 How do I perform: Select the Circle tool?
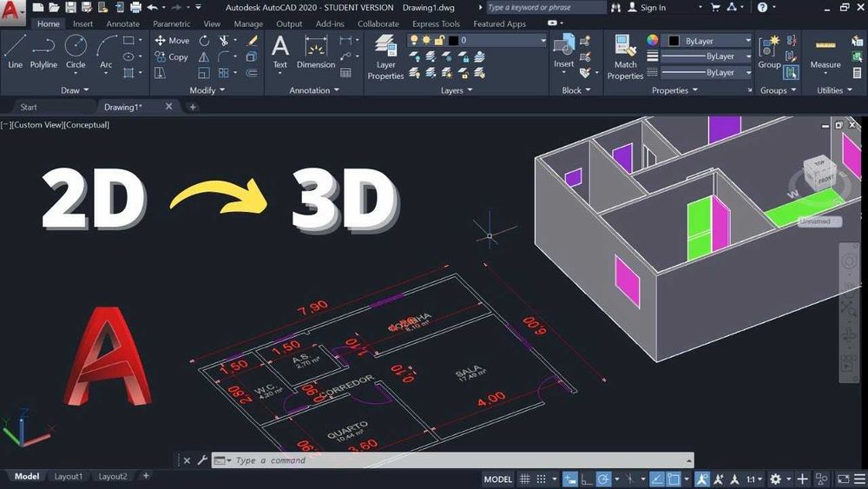76,51
